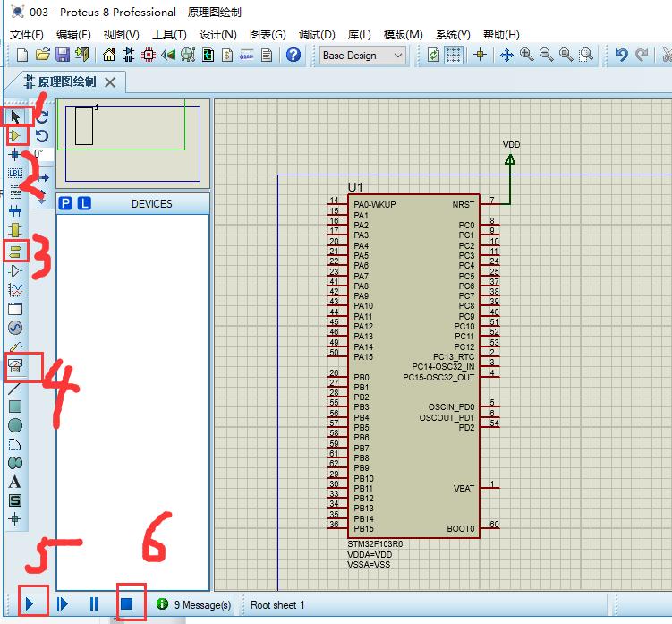
Task: Select the Selection Mode arrow tool
Action: click(15, 116)
